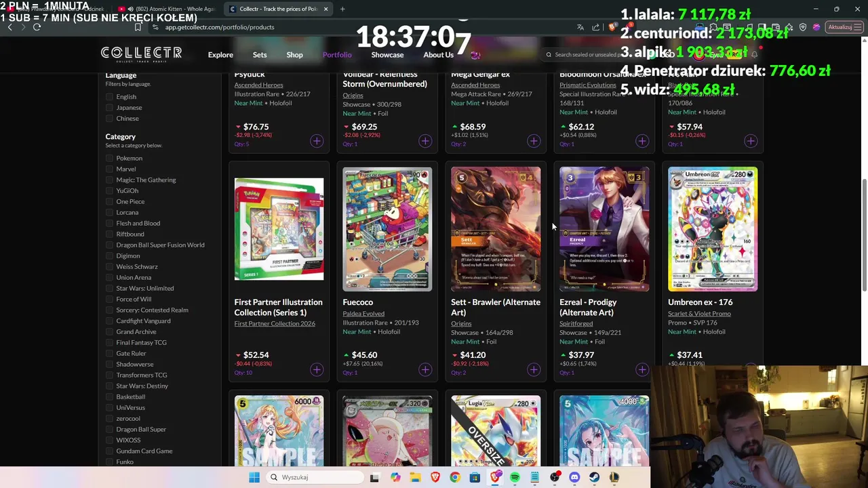
Task: Open the Explore menu item
Action: click(220, 55)
